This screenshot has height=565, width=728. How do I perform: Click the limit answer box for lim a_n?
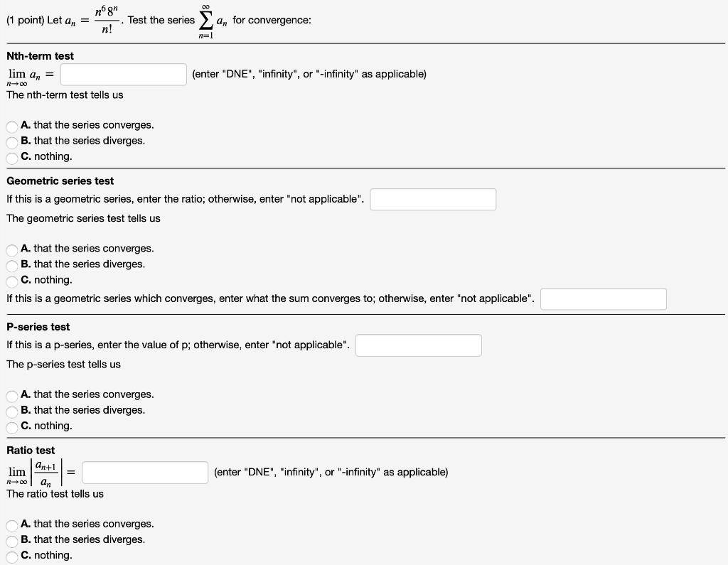coord(123,74)
